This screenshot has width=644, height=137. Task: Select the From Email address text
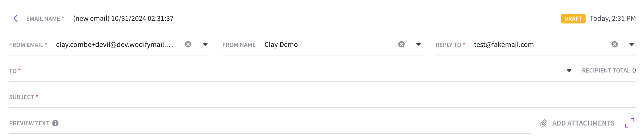click(115, 45)
